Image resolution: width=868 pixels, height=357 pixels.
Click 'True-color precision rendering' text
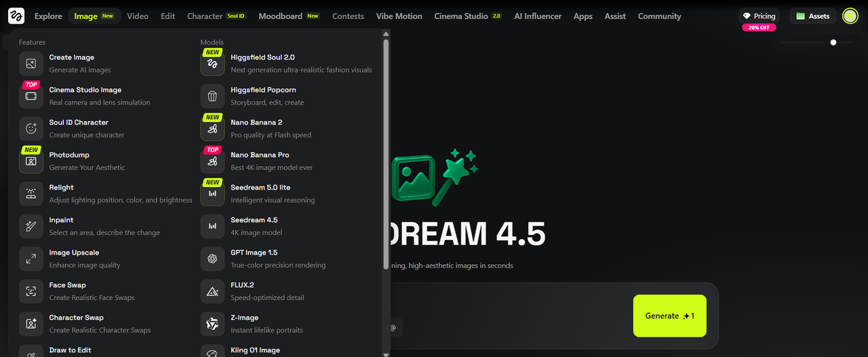pyautogui.click(x=278, y=265)
